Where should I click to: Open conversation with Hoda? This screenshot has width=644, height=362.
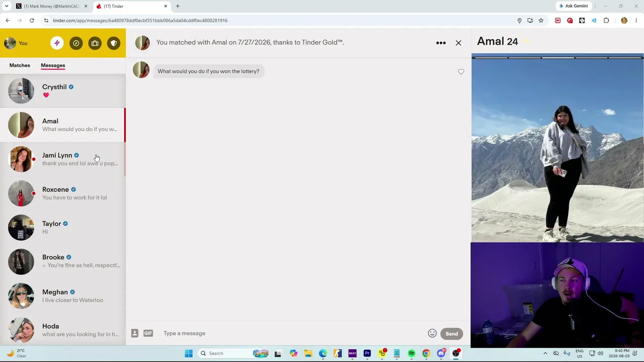pyautogui.click(x=63, y=330)
